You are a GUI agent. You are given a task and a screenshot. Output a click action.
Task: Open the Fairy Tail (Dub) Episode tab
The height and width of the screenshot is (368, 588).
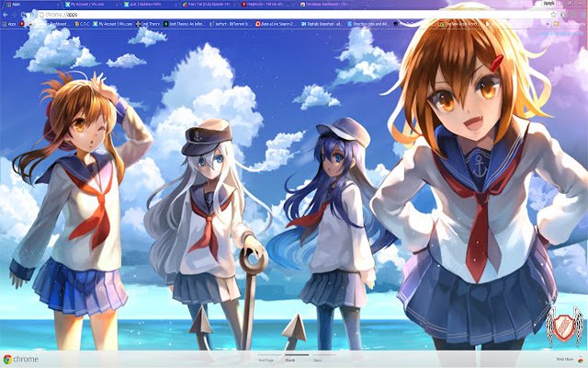[x=209, y=5]
